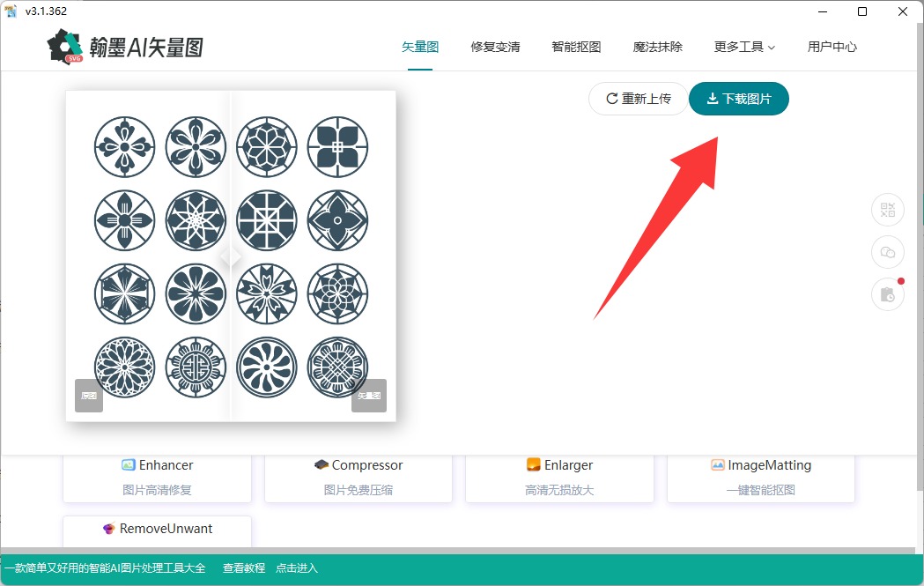Click the 重新上传 re-upload button

tap(638, 99)
